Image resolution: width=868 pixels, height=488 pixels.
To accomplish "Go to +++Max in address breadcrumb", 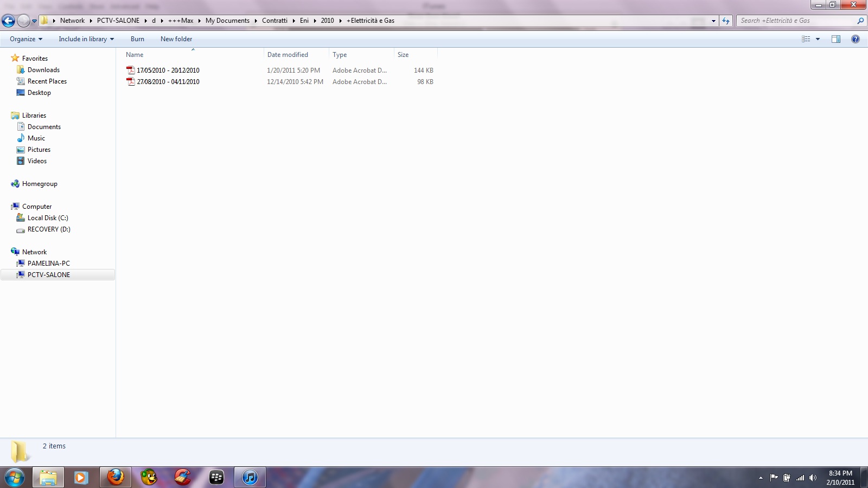I will [x=181, y=21].
